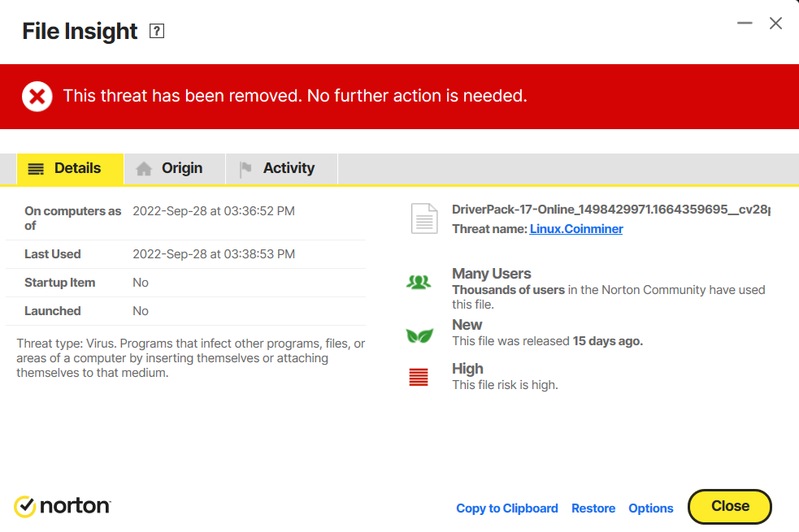Image resolution: width=799 pixels, height=532 pixels.
Task: Click the green New leaf icon
Action: click(x=419, y=335)
